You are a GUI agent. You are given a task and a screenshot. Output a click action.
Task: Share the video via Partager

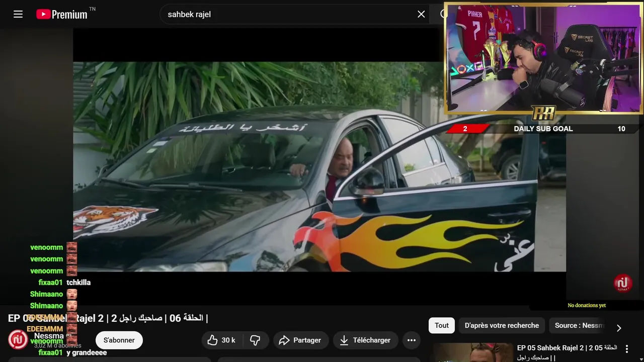tap(301, 340)
